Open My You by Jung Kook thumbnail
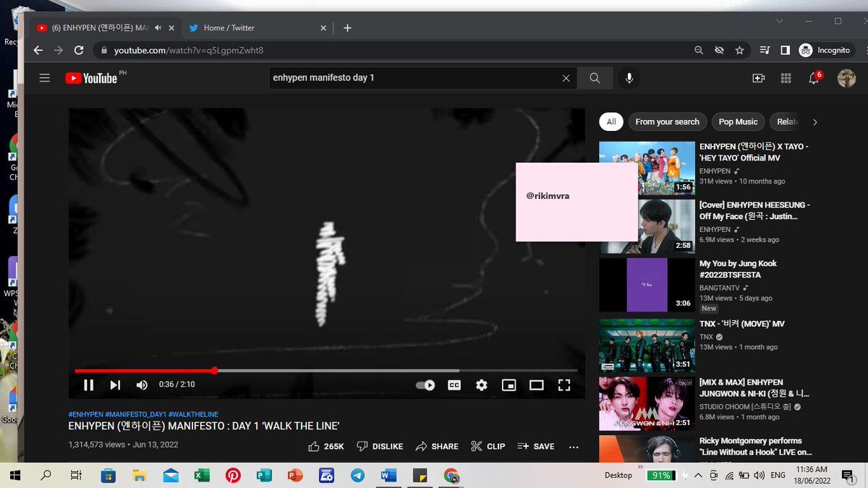Viewport: 868px width, 488px height. point(647,285)
